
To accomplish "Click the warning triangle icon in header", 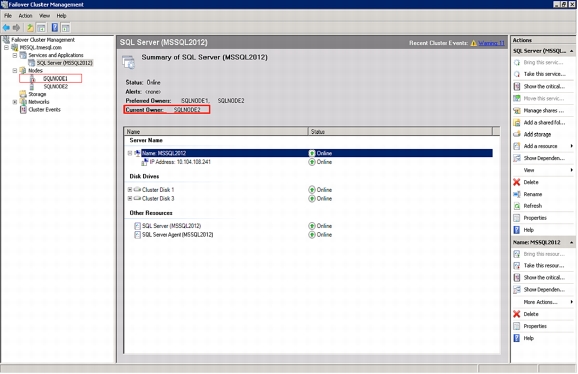I will click(474, 43).
